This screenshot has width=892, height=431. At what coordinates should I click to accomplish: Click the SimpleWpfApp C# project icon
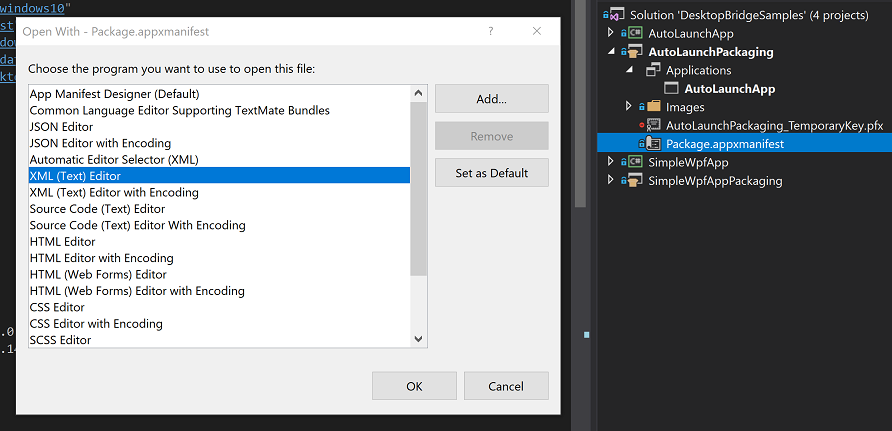tap(634, 162)
